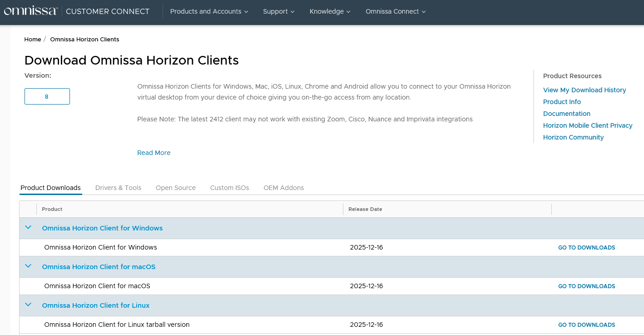644x335 pixels.
Task: Click Read More link
Action: click(154, 153)
